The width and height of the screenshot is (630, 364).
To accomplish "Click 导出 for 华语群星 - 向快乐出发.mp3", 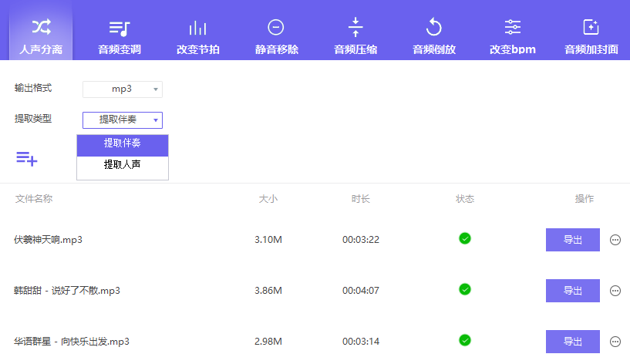I will 572,342.
